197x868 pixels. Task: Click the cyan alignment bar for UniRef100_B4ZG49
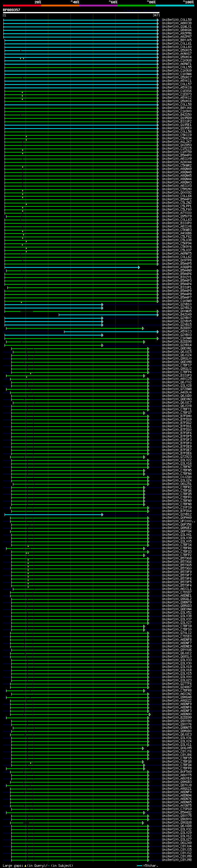point(108,315)
